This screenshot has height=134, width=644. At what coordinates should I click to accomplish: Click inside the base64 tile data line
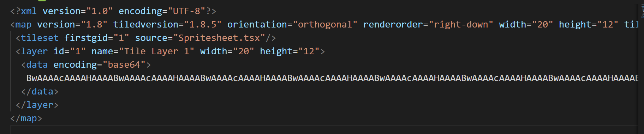click(x=332, y=78)
